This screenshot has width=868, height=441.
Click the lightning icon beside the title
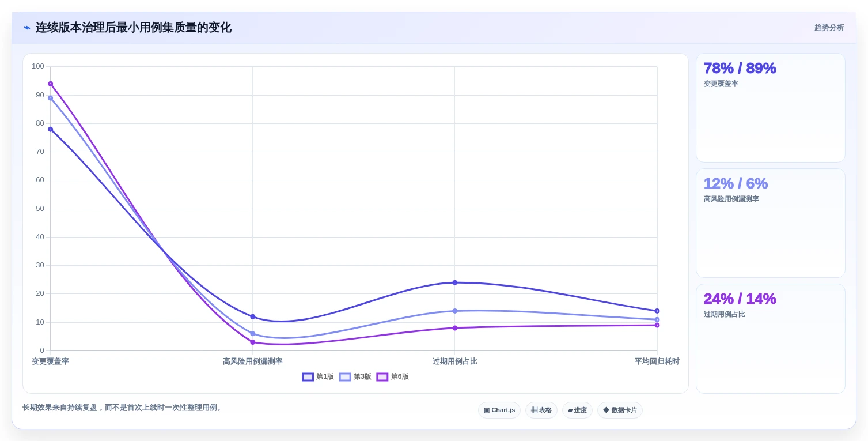26,28
